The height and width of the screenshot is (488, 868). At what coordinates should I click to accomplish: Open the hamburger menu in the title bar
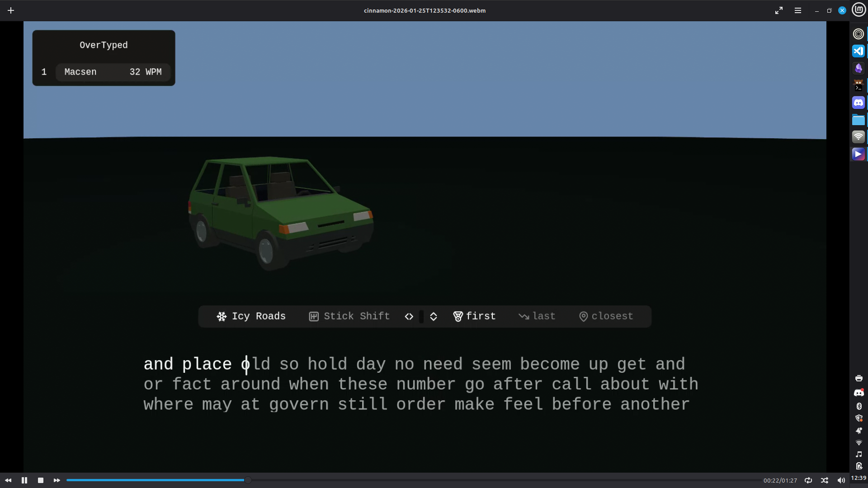click(798, 10)
